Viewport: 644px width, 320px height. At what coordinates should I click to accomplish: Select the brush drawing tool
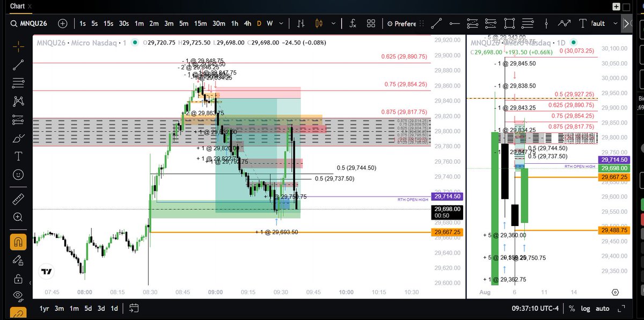(x=18, y=138)
